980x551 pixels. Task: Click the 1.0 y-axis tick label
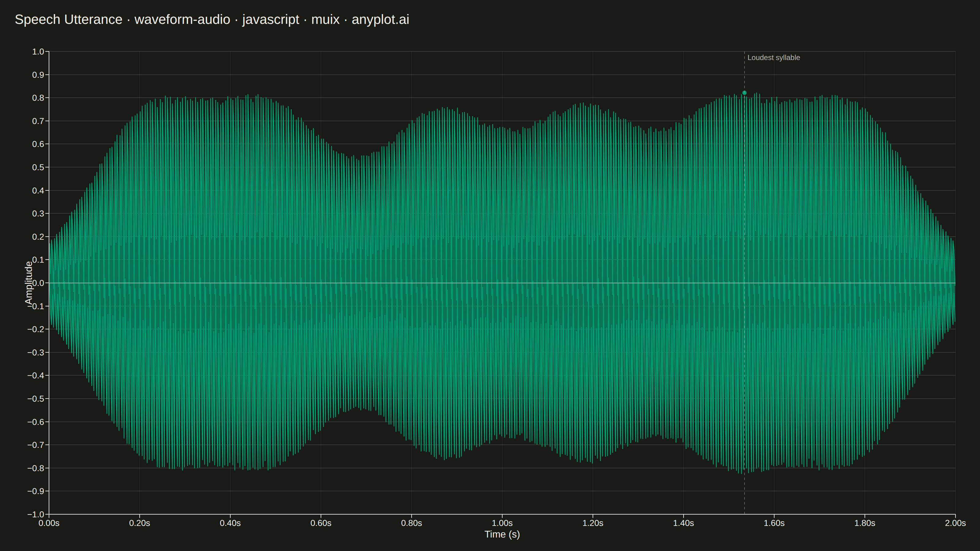[38, 52]
